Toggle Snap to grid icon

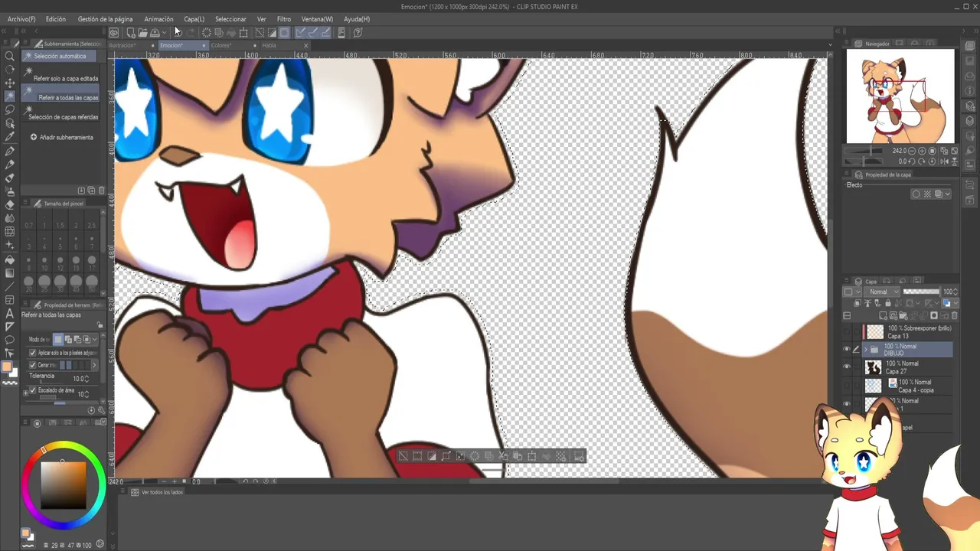[x=325, y=32]
